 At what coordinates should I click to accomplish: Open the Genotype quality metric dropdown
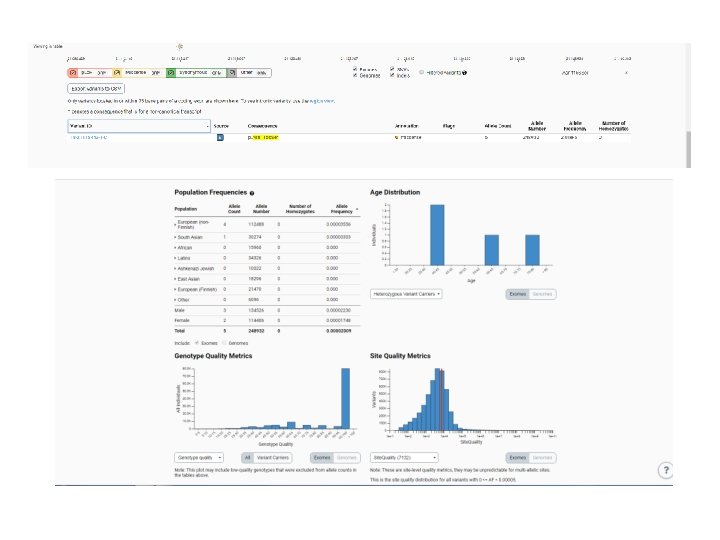pyautogui.click(x=199, y=457)
